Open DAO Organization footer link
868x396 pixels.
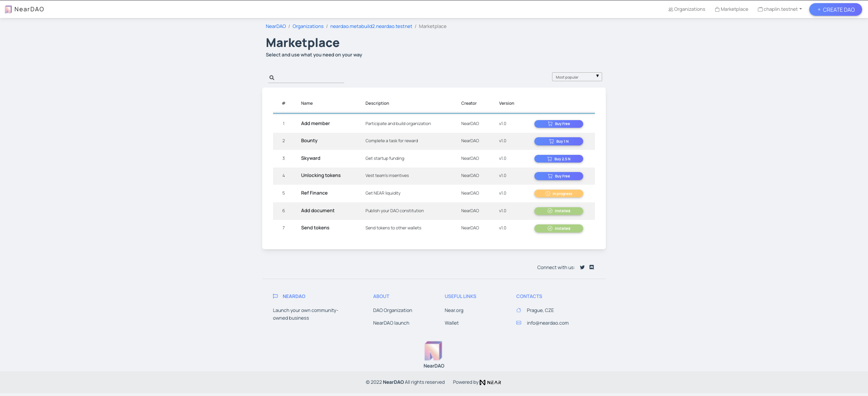pos(392,311)
